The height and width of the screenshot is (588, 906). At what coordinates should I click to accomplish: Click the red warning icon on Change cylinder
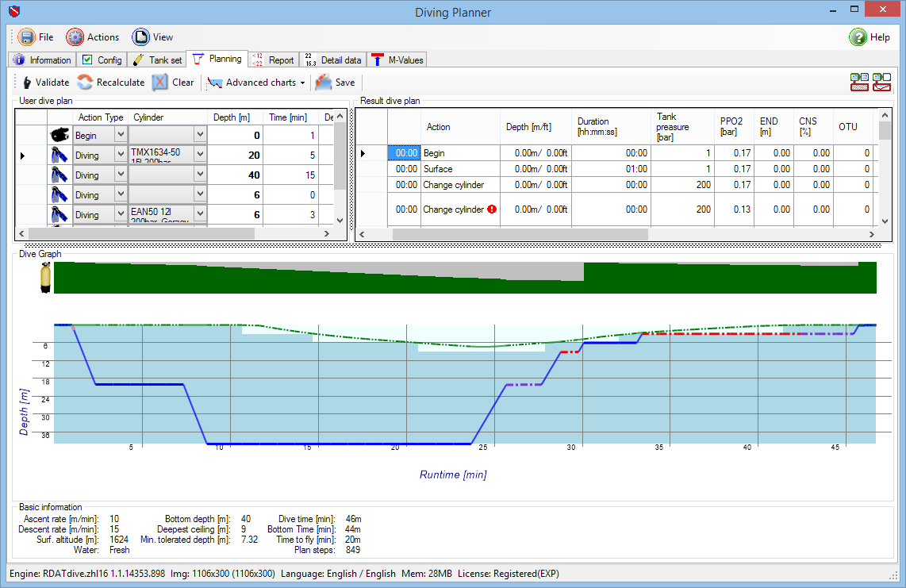point(492,209)
